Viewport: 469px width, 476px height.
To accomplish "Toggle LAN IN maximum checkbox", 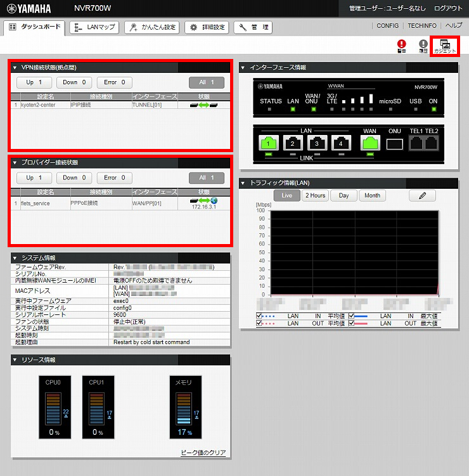I will [x=351, y=316].
